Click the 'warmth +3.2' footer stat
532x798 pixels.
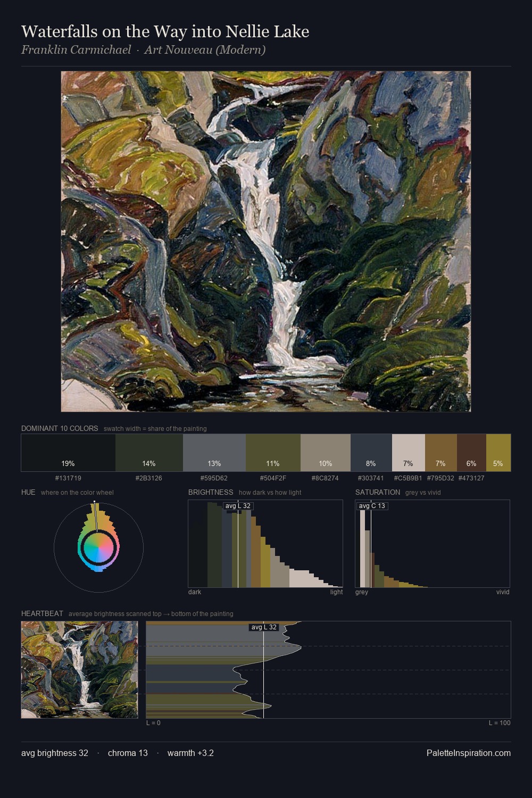pyautogui.click(x=190, y=753)
